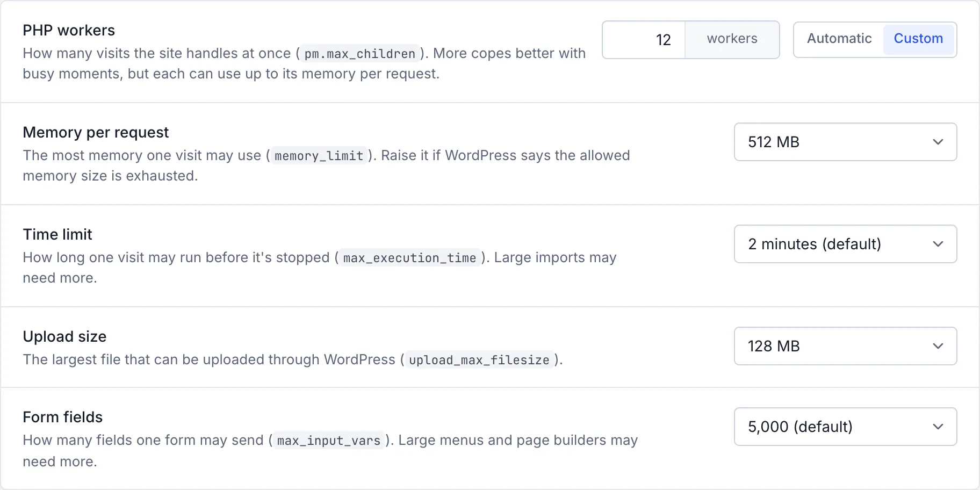Click the 'Form fields' heading

click(x=62, y=417)
